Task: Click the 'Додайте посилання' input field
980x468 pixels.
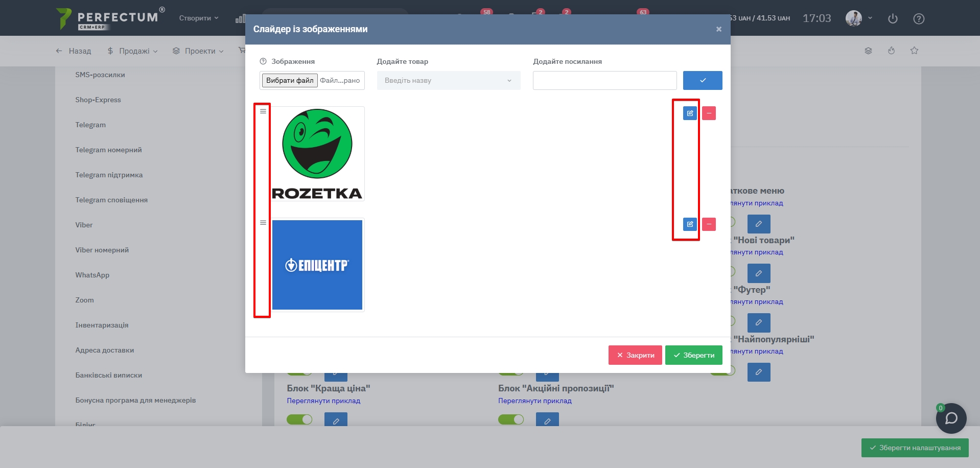Action: point(604,80)
